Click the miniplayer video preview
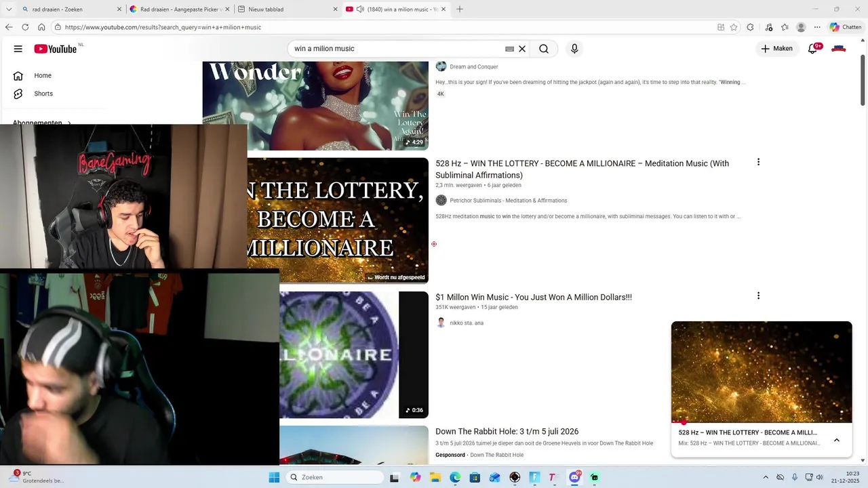Screen dimensions: 868x488 click(762, 371)
